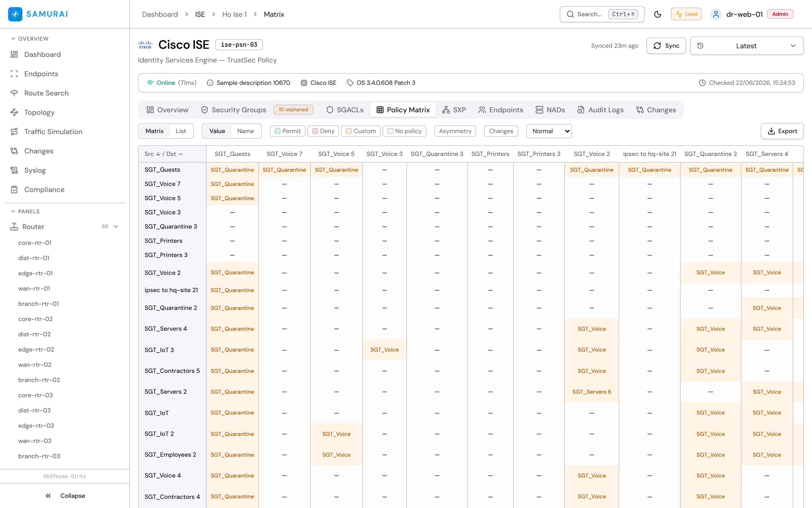The image size is (812, 508).
Task: Click the Samurai logo icon
Action: pyautogui.click(x=15, y=14)
